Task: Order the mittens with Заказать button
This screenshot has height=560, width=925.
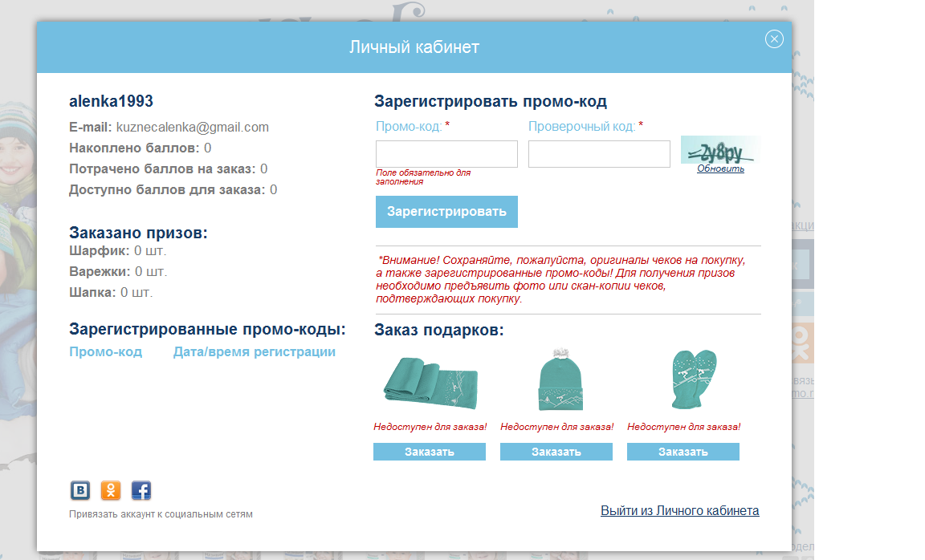Action: pyautogui.click(x=683, y=452)
